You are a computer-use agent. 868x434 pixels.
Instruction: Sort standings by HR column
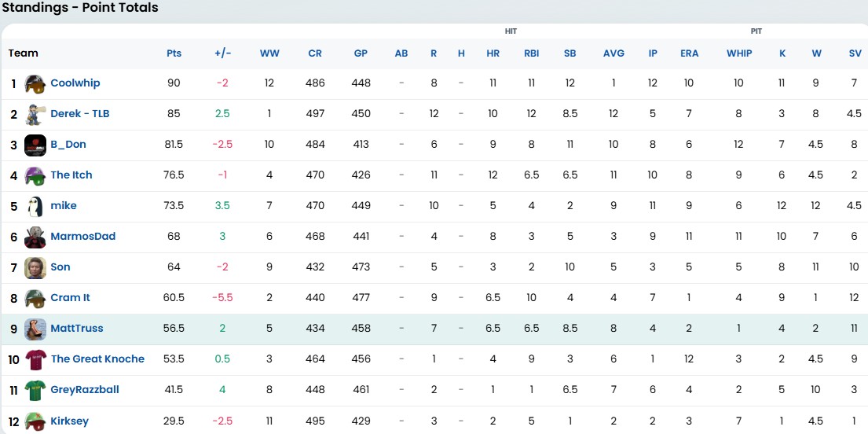pos(493,53)
